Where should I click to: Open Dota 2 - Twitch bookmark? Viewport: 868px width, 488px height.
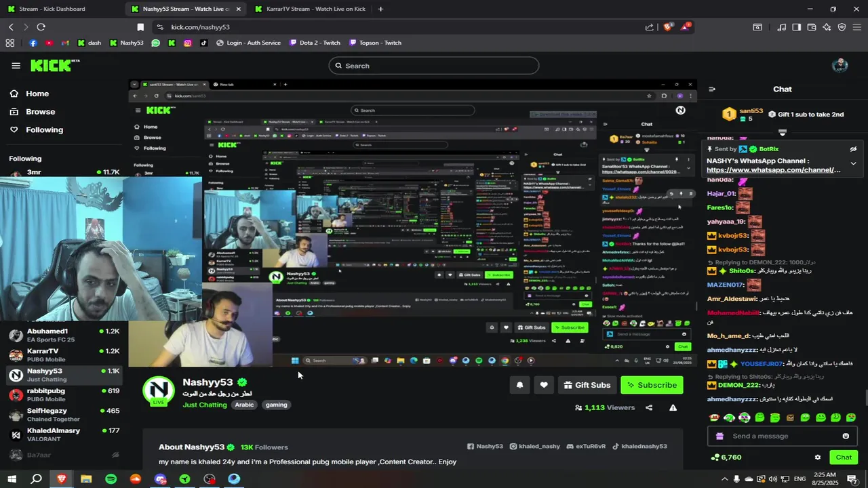[x=315, y=43]
